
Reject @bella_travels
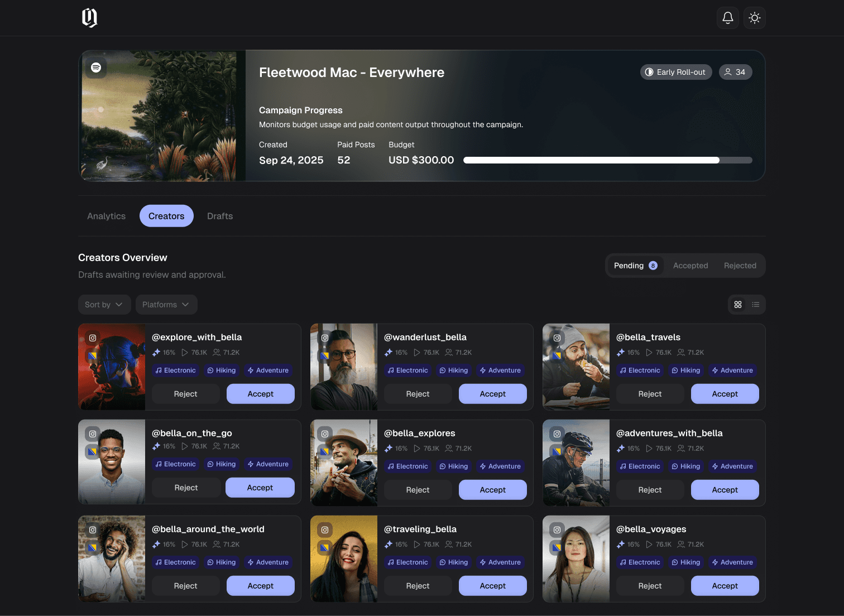(650, 394)
